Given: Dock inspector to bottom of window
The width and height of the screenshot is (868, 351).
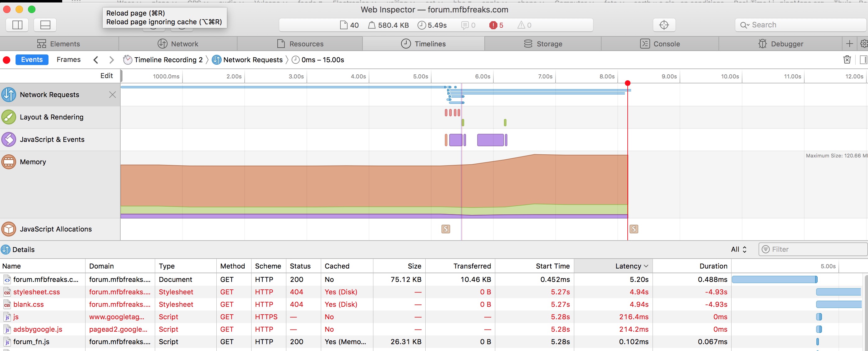Looking at the screenshot, I should [x=45, y=25].
